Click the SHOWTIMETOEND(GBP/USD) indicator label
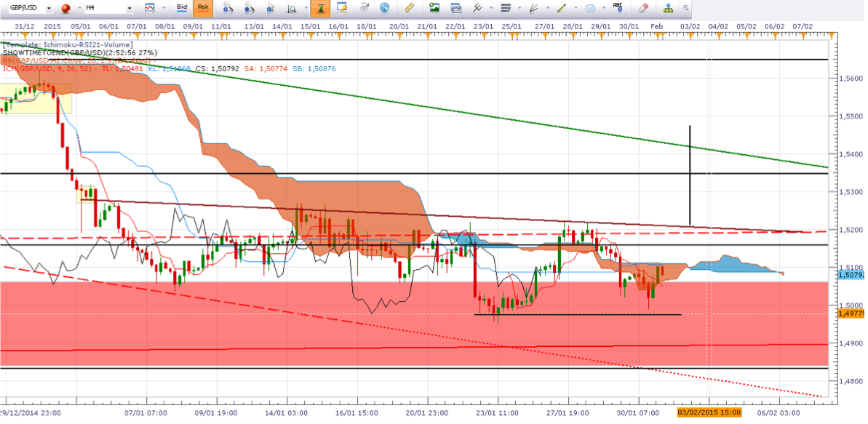Viewport: 868px width, 424px height. [80, 53]
